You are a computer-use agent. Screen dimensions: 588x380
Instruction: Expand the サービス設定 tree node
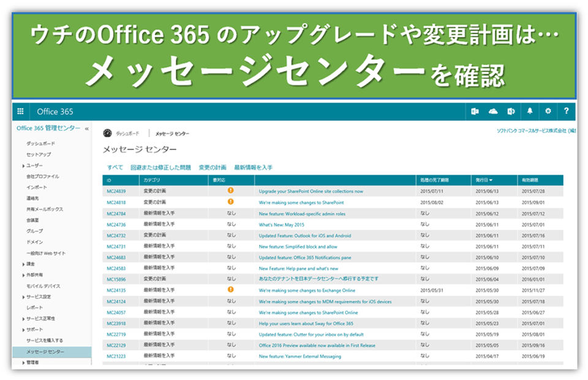[23, 297]
